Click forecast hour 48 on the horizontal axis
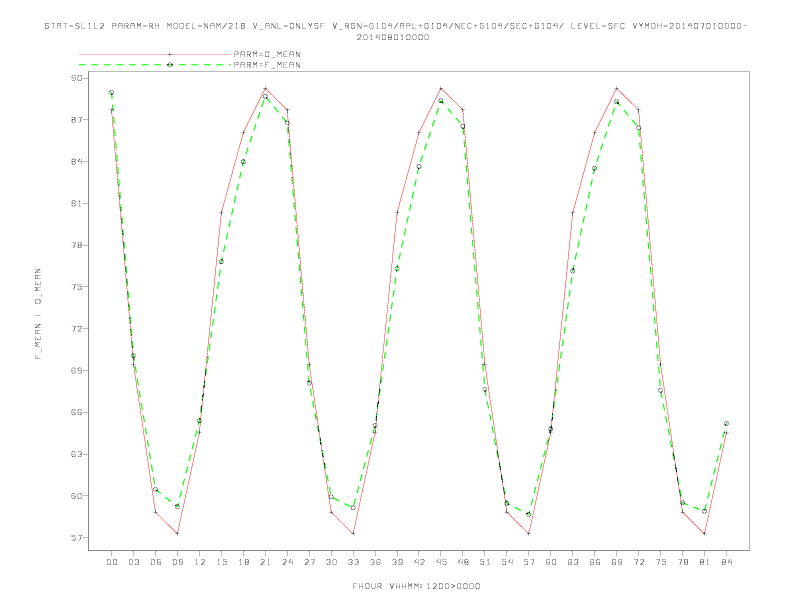Screen dimensions: 792x612 pos(463,562)
